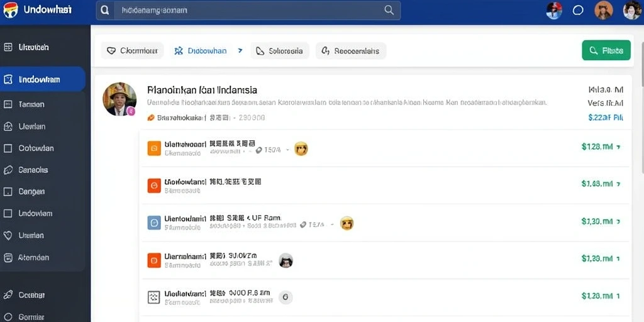Expand arrow beside $1.68.ml amount
The height and width of the screenshot is (322, 644).
click(619, 184)
